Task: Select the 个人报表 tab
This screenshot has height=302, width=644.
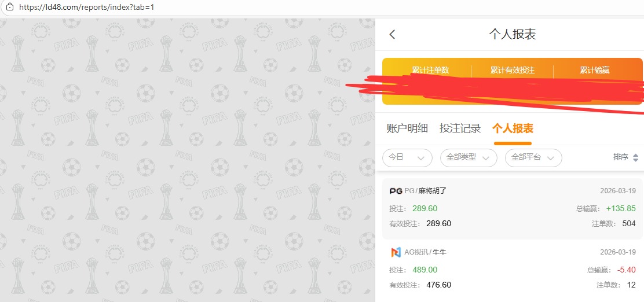Action: tap(513, 128)
